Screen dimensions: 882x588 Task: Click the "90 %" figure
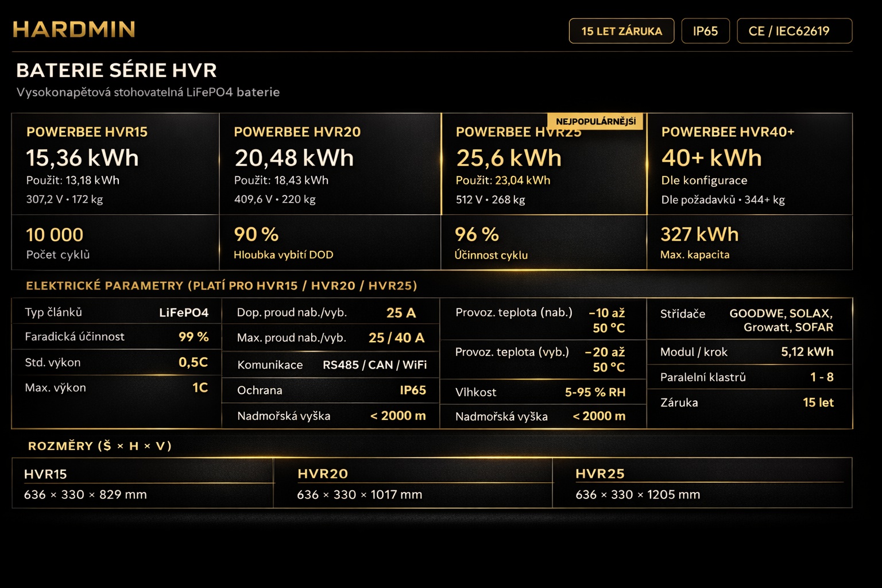coord(256,234)
